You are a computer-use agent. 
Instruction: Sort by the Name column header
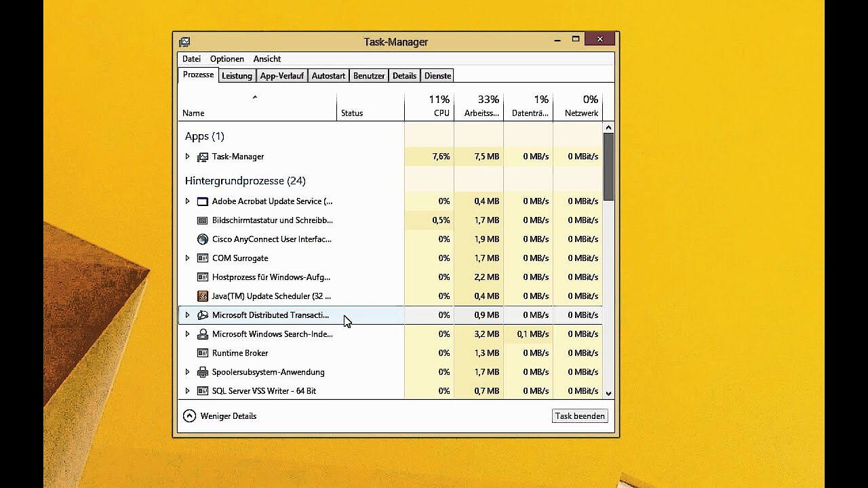[x=258, y=106]
